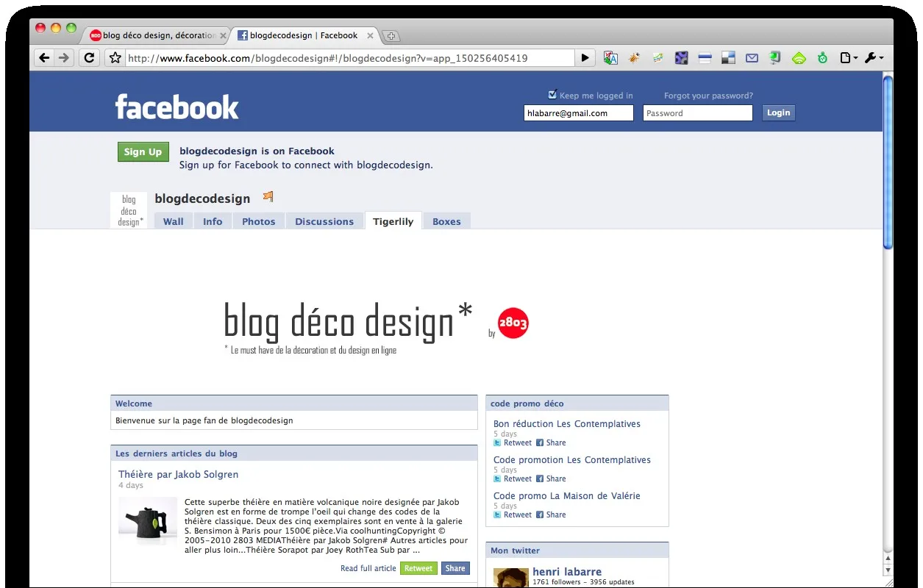Click the Login button

778,112
